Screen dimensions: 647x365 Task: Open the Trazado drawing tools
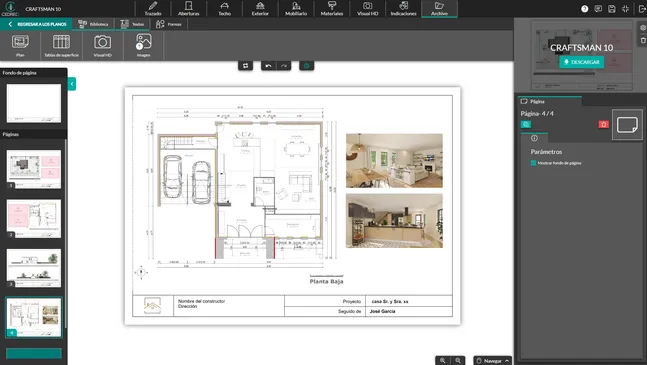point(153,9)
